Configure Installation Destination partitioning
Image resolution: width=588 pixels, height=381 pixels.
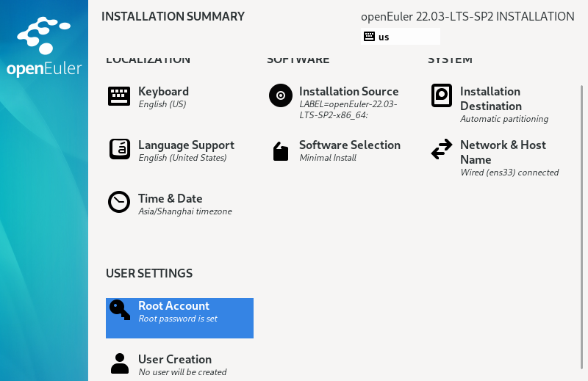490,99
